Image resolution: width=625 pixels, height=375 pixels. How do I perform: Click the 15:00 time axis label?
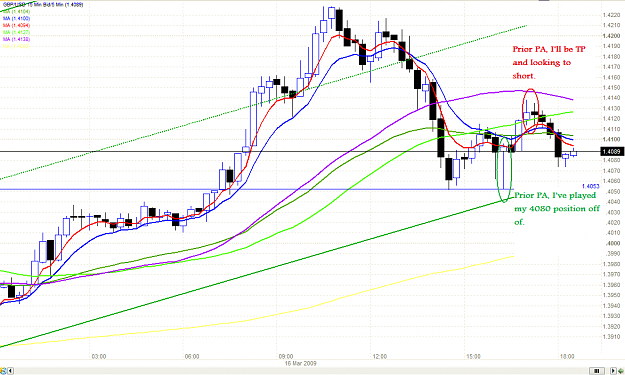[x=473, y=356]
